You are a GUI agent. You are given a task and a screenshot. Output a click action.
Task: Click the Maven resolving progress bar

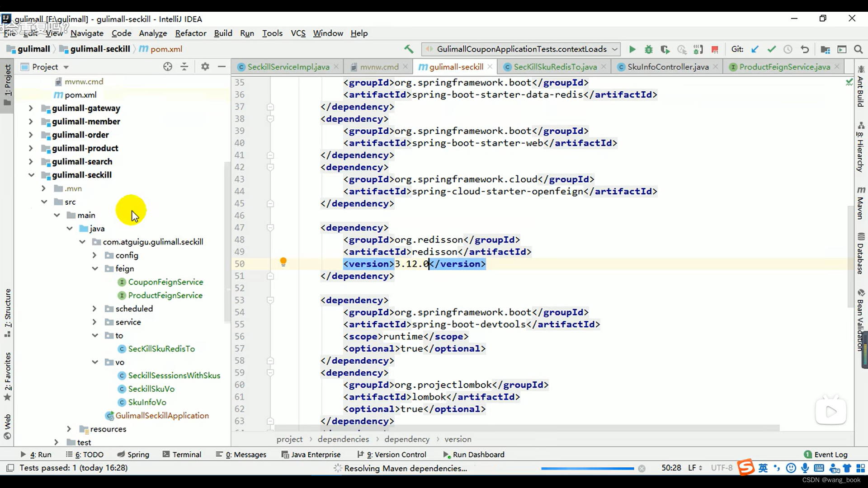(x=587, y=469)
